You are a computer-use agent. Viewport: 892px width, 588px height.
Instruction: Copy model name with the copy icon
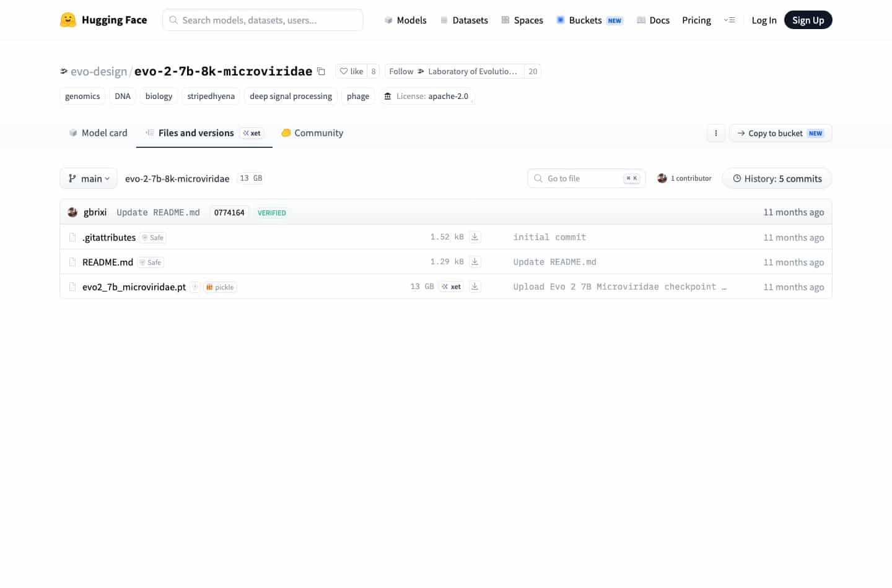coord(321,71)
